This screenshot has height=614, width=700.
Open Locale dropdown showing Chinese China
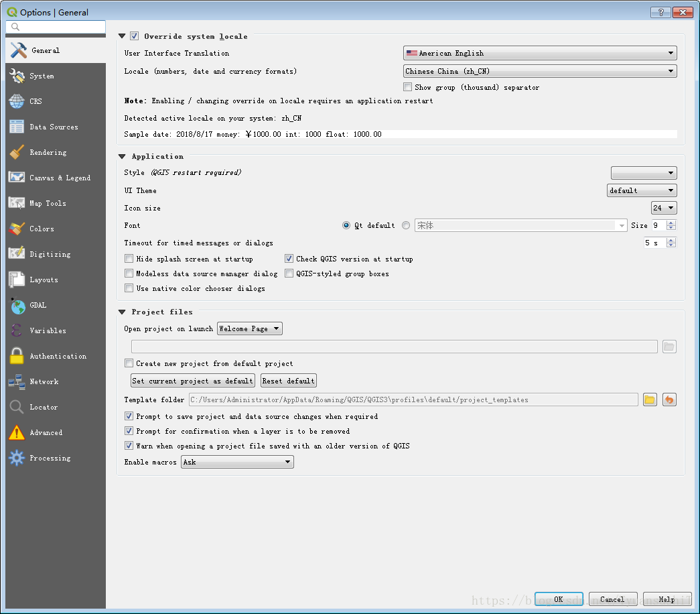(x=540, y=71)
